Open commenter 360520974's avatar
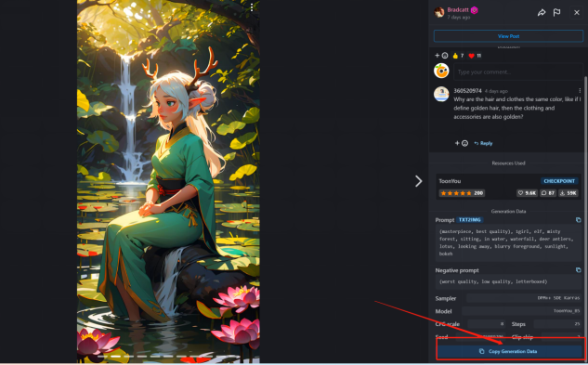Screen dimensions: 588x365 coord(441,94)
